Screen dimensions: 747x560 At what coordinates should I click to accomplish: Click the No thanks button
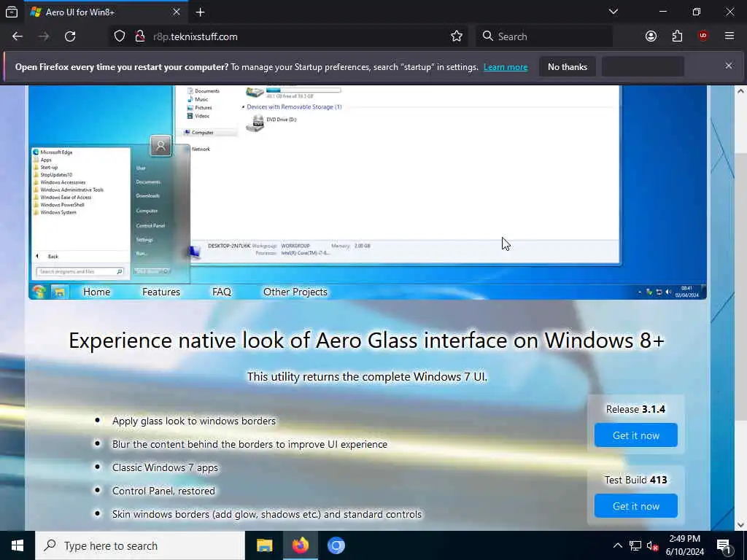[x=568, y=66]
